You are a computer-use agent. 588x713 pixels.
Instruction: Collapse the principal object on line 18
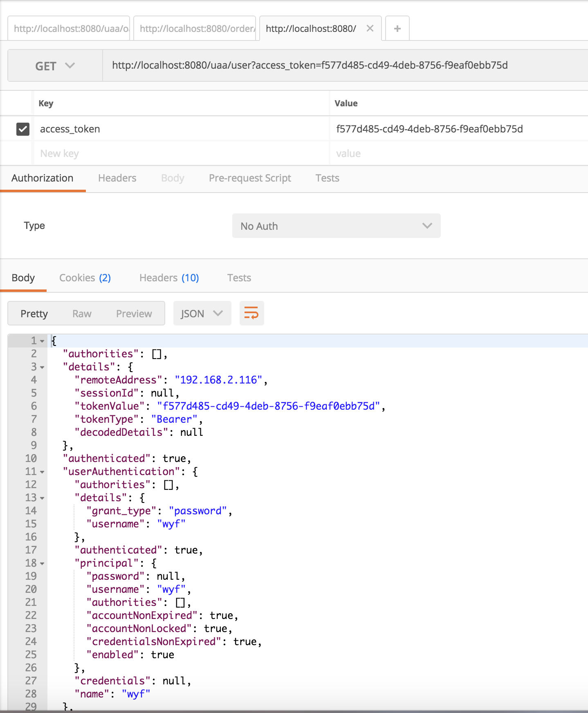coord(42,563)
